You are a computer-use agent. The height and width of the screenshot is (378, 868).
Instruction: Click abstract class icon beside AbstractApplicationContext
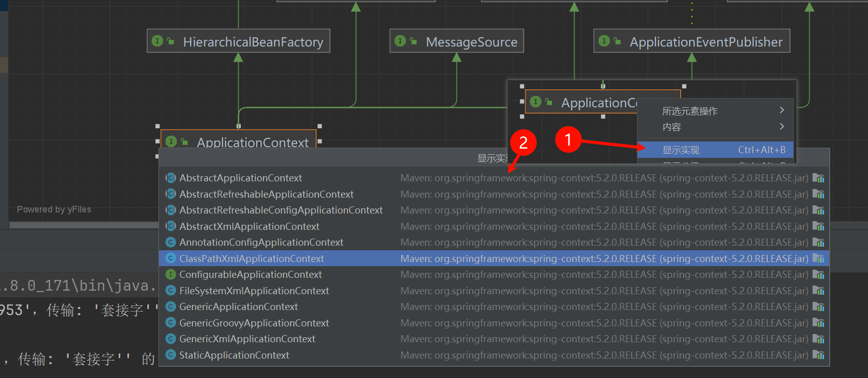tap(171, 178)
